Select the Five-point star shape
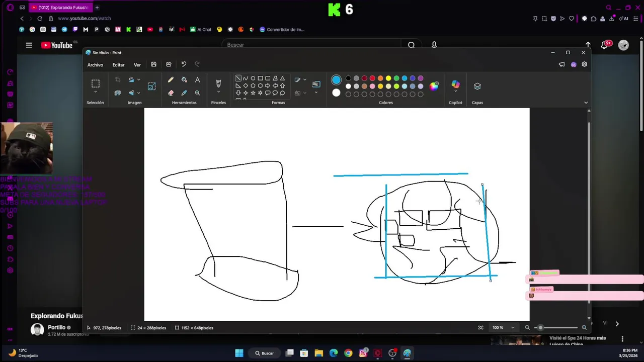Screen dimensions: 644x362 [x=253, y=93]
